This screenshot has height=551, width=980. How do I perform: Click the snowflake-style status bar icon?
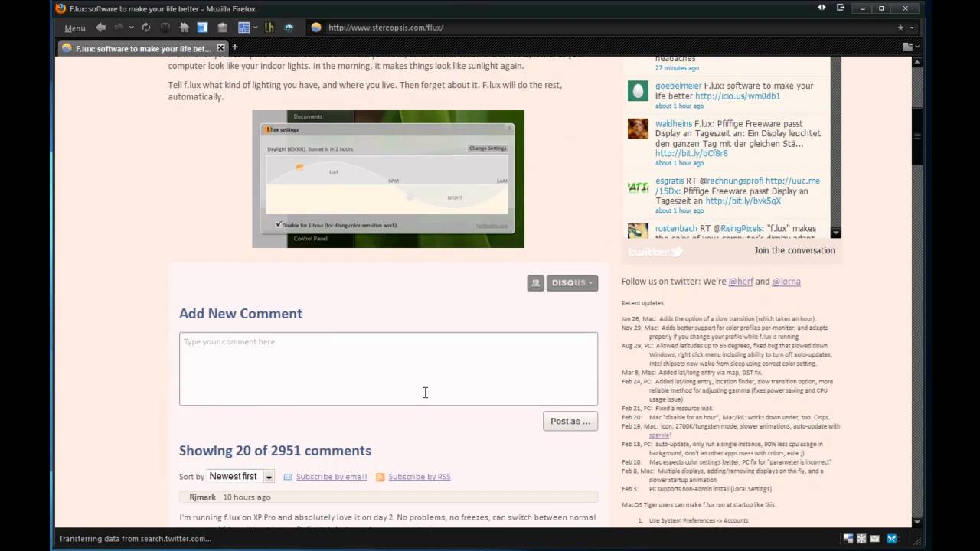861,539
